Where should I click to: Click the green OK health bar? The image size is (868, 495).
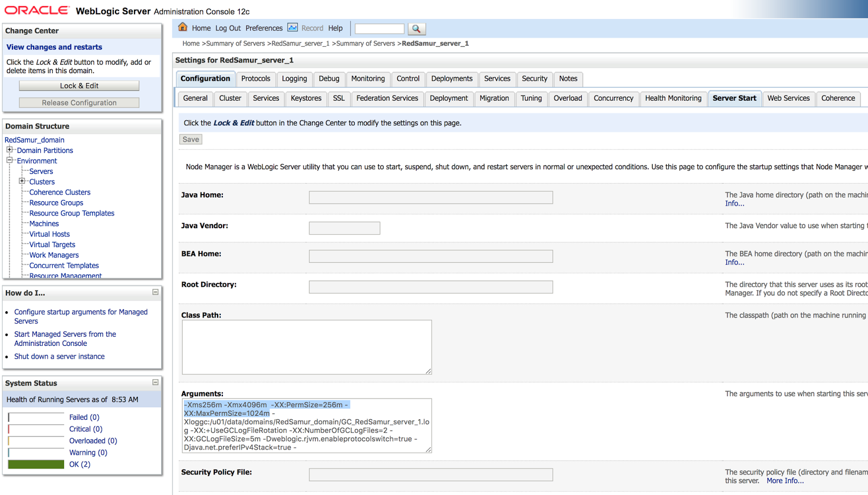click(x=36, y=464)
